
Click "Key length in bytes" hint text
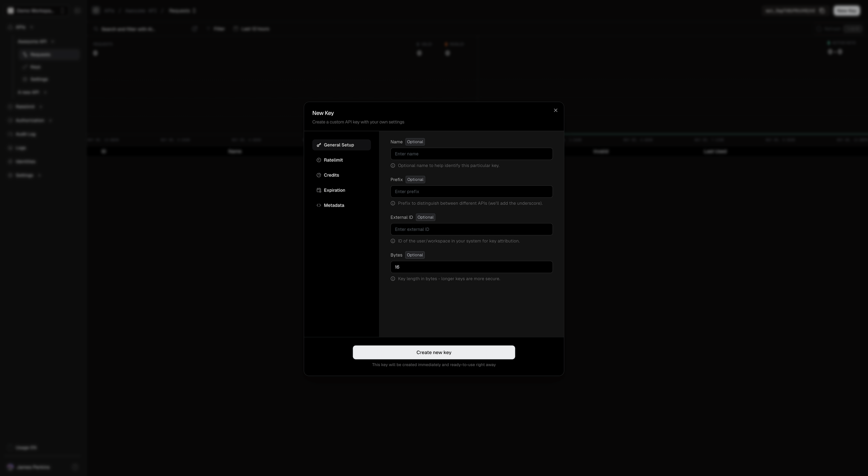click(x=449, y=279)
